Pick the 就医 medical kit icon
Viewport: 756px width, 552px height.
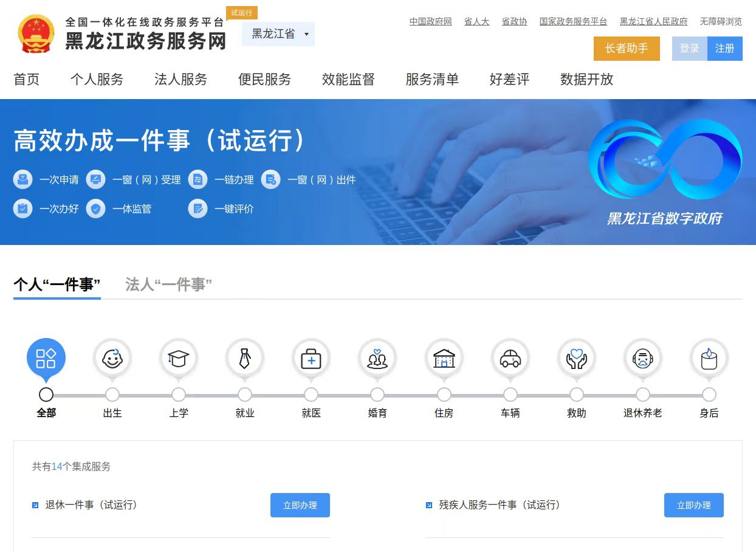pyautogui.click(x=311, y=358)
